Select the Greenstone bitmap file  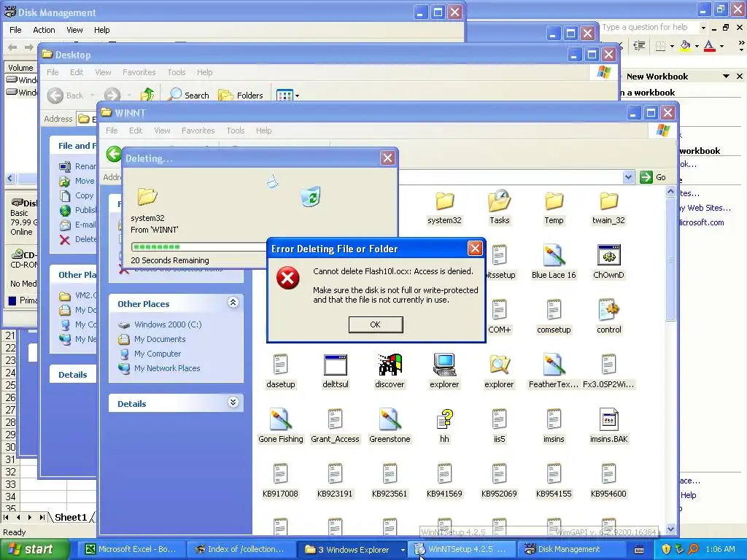tap(390, 426)
